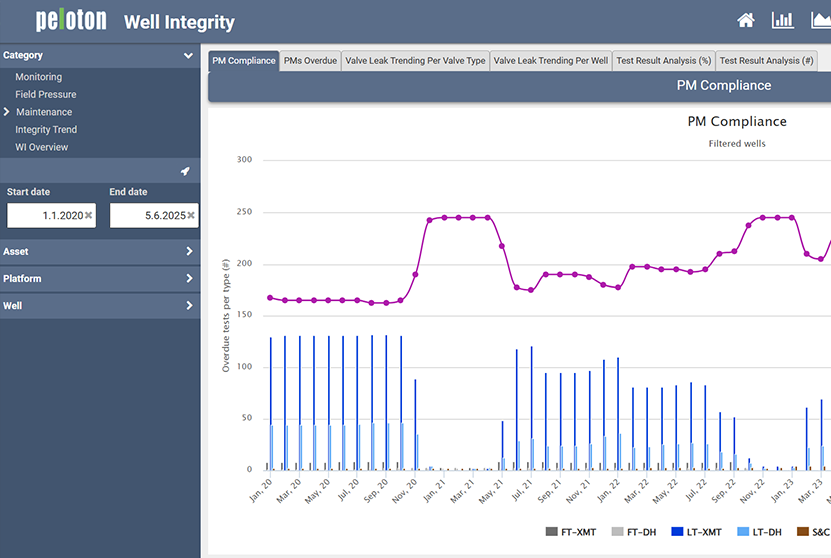This screenshot has height=558, width=831.
Task: Open the area chart icon
Action: (820, 20)
